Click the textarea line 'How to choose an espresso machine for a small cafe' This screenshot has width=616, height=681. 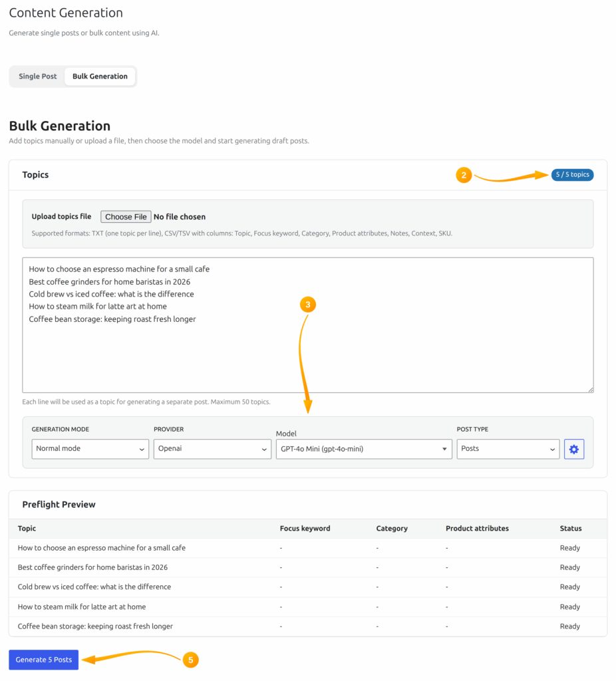tap(119, 269)
